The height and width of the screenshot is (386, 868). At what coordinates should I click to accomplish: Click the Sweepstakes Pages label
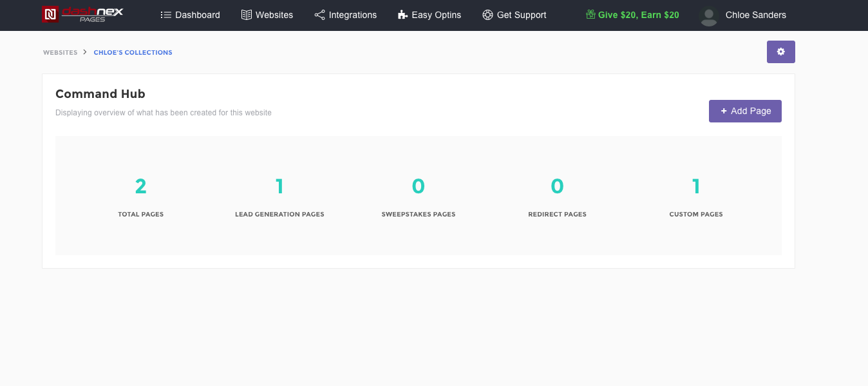point(419,214)
